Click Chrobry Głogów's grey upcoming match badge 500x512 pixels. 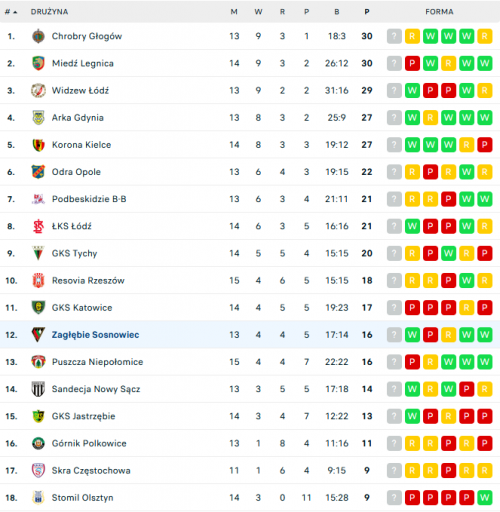pos(394,36)
